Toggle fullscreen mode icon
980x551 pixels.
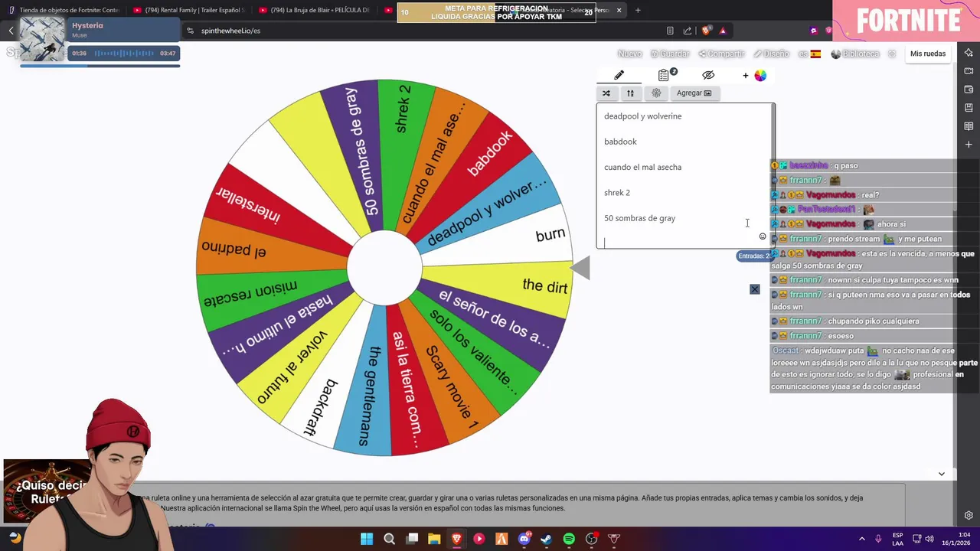(x=892, y=54)
